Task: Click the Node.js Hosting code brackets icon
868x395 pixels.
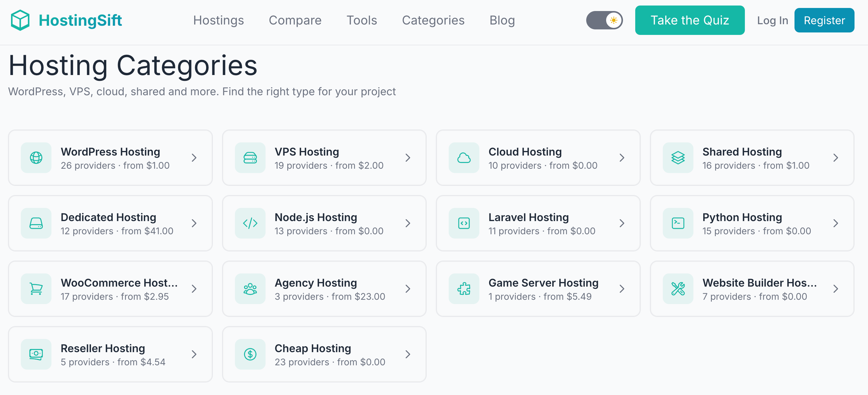Action: coord(250,223)
